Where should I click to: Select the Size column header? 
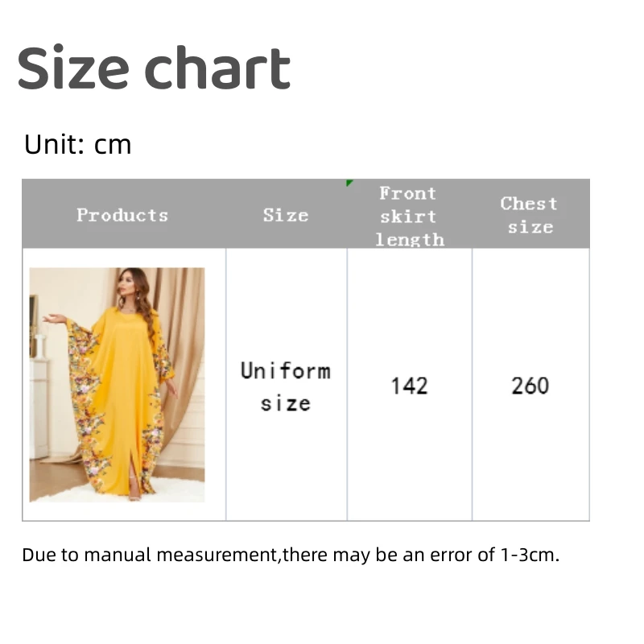pos(285,215)
